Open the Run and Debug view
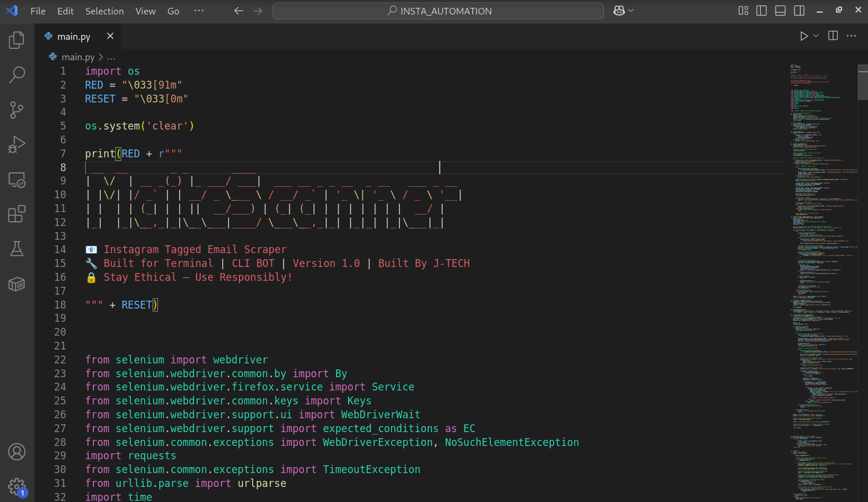 point(17,145)
